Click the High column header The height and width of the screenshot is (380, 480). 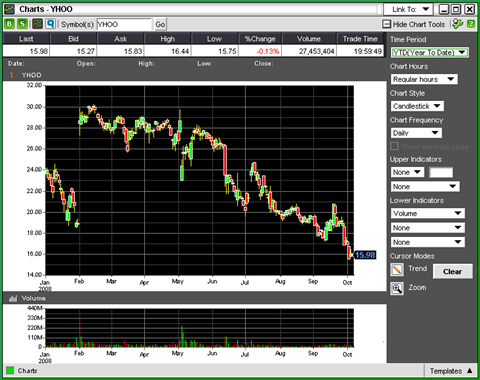[x=168, y=39]
